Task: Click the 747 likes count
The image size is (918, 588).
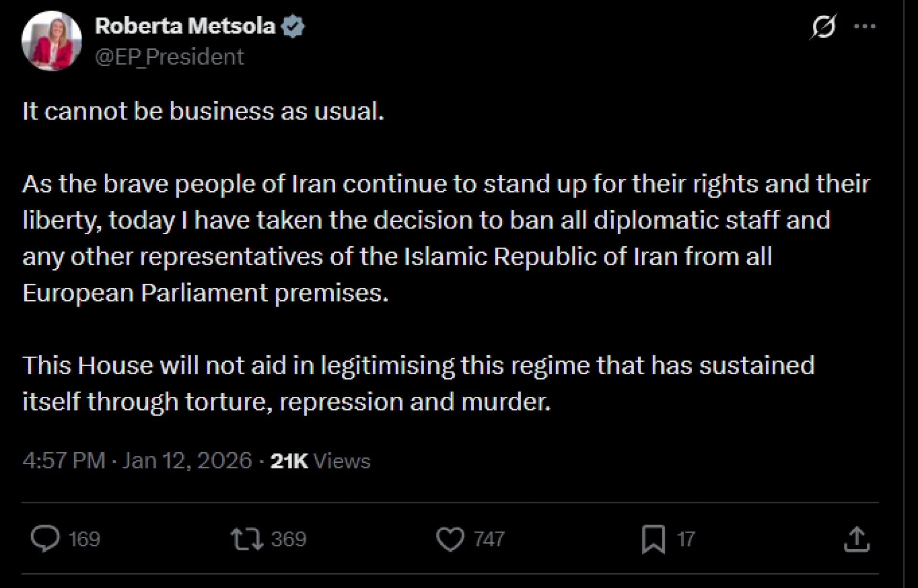Action: click(x=489, y=539)
